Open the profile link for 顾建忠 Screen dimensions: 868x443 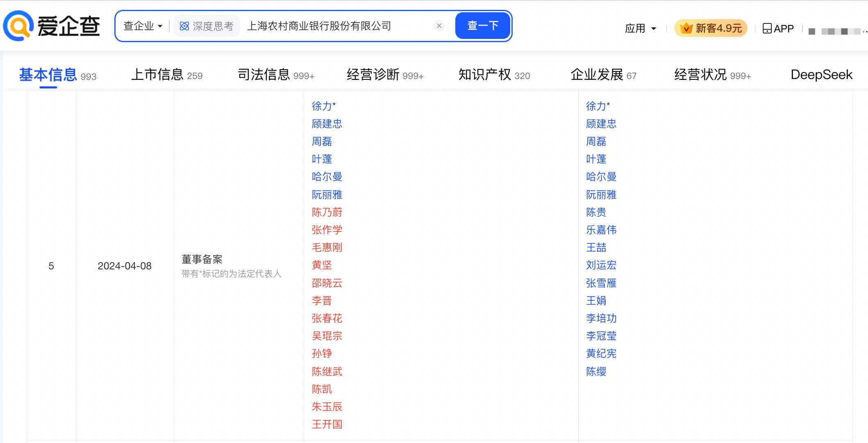coord(327,124)
